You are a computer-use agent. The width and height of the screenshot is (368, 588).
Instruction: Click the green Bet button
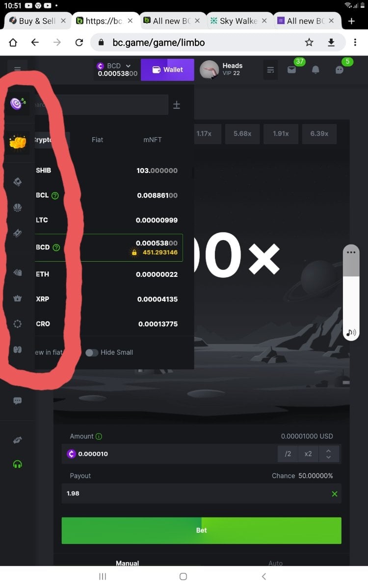(x=201, y=530)
